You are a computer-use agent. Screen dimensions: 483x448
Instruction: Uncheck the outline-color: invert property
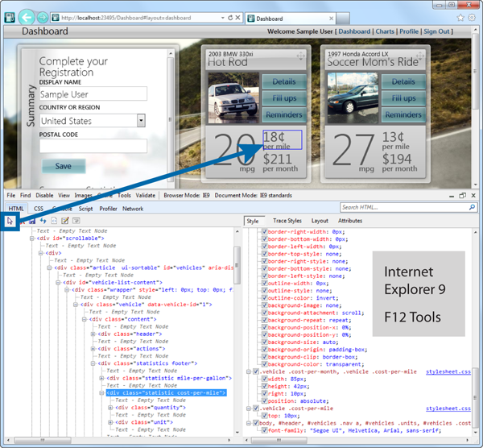[264, 298]
